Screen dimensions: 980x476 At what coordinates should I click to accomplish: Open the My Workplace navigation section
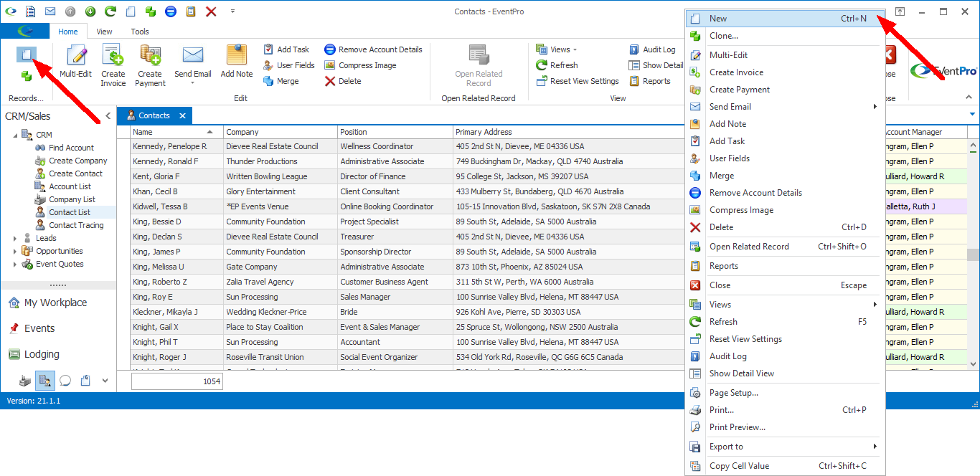pos(57,303)
